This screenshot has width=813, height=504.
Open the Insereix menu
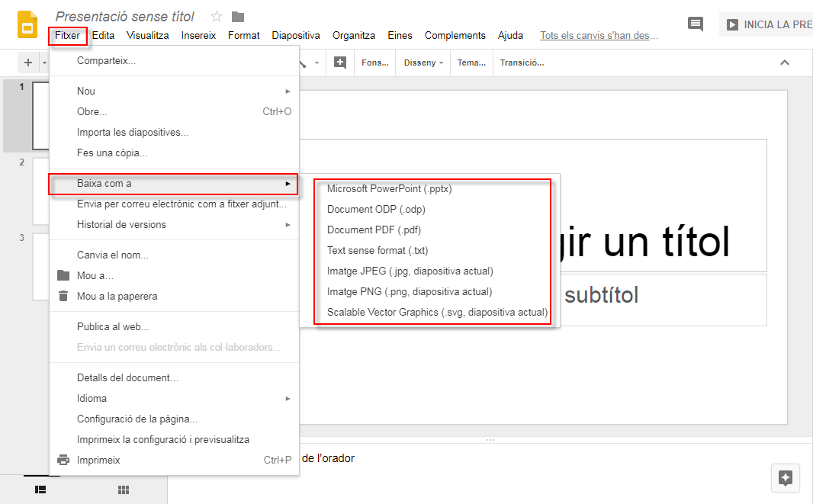tap(198, 35)
